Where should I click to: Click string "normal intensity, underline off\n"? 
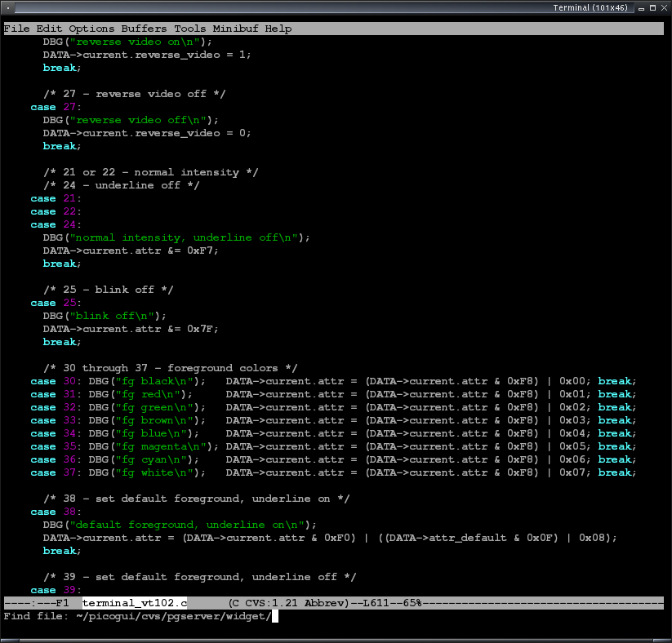184,237
